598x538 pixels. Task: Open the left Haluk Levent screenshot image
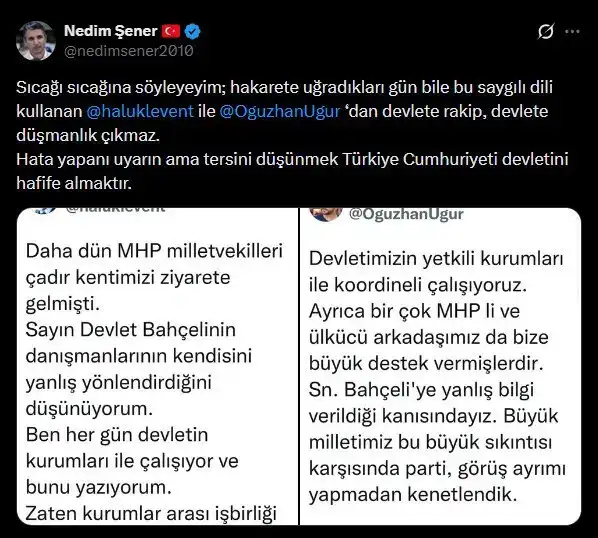[158, 366]
